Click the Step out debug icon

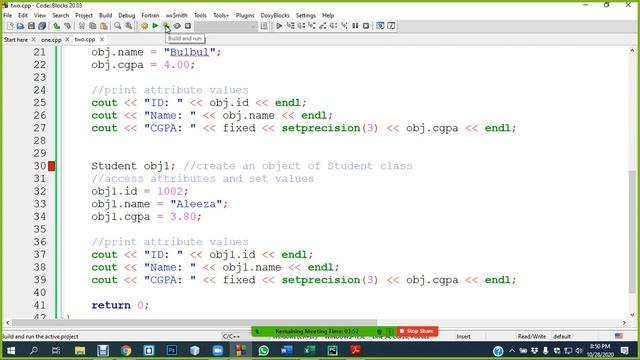pos(323,26)
